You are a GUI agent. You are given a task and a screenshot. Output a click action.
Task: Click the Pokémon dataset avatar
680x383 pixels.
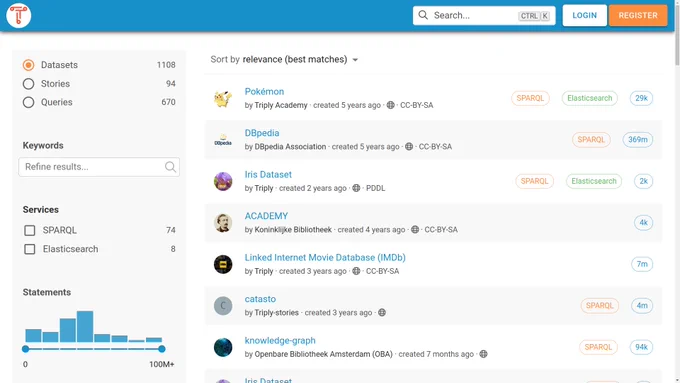(x=223, y=98)
